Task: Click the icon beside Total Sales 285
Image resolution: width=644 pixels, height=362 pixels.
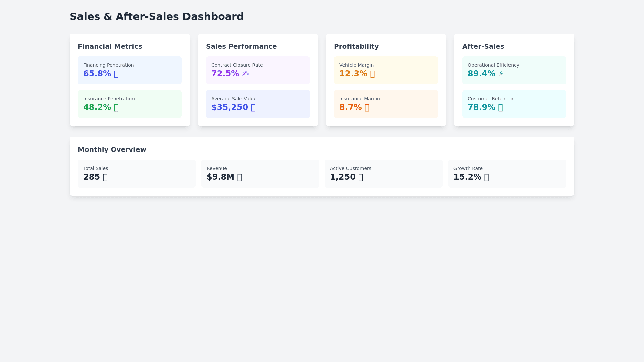Action: point(105,177)
